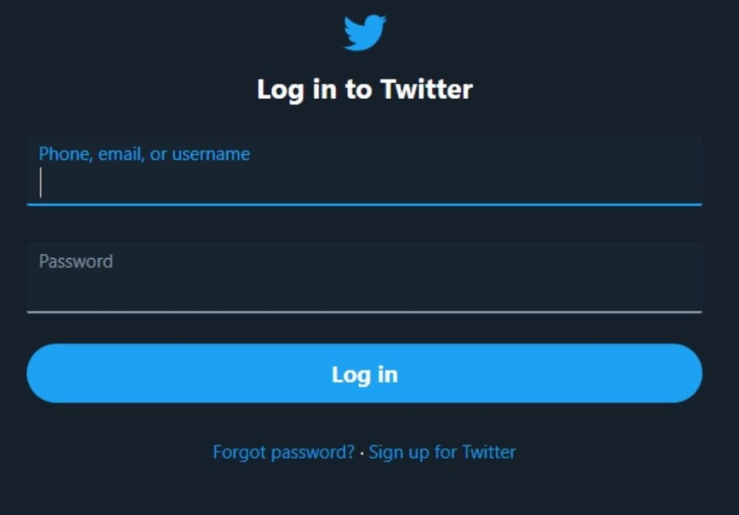The width and height of the screenshot is (739, 515).
Task: Click the blue Log in button
Action: 364,373
